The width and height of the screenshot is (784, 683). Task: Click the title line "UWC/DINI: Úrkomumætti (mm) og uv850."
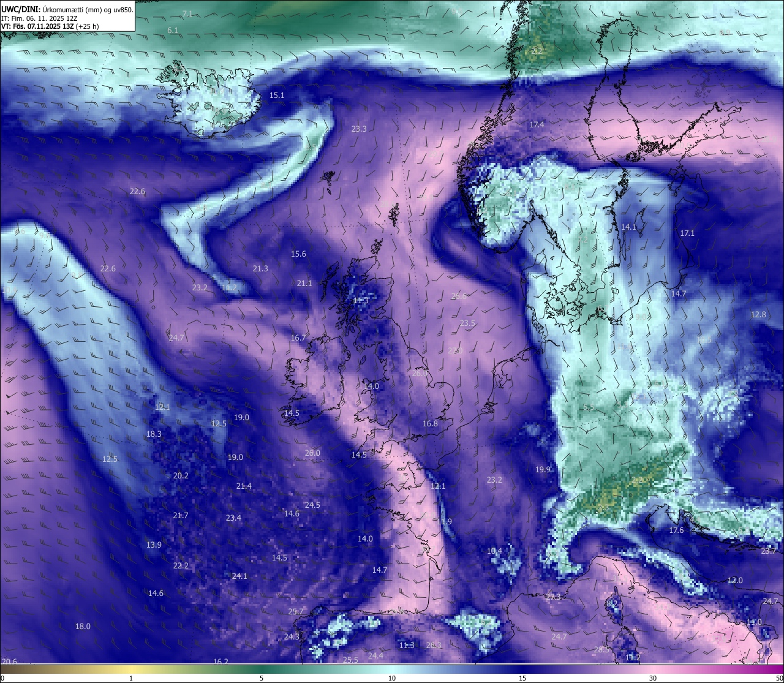[67, 9]
